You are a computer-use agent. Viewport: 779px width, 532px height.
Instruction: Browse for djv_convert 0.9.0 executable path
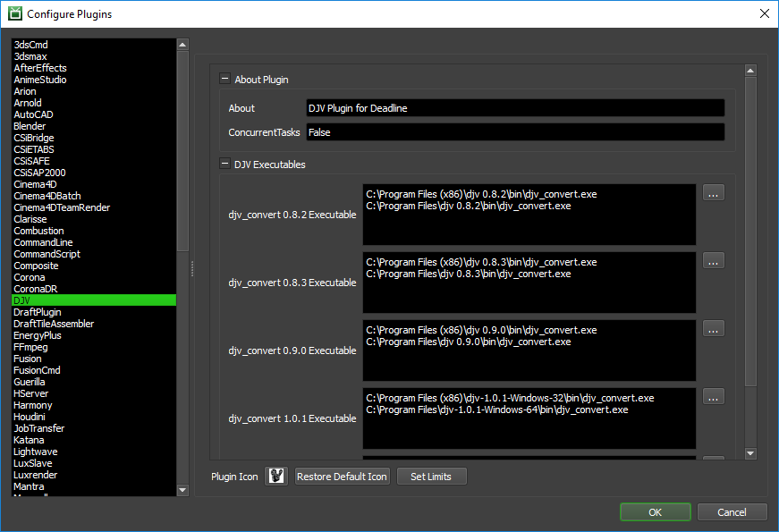coord(713,328)
